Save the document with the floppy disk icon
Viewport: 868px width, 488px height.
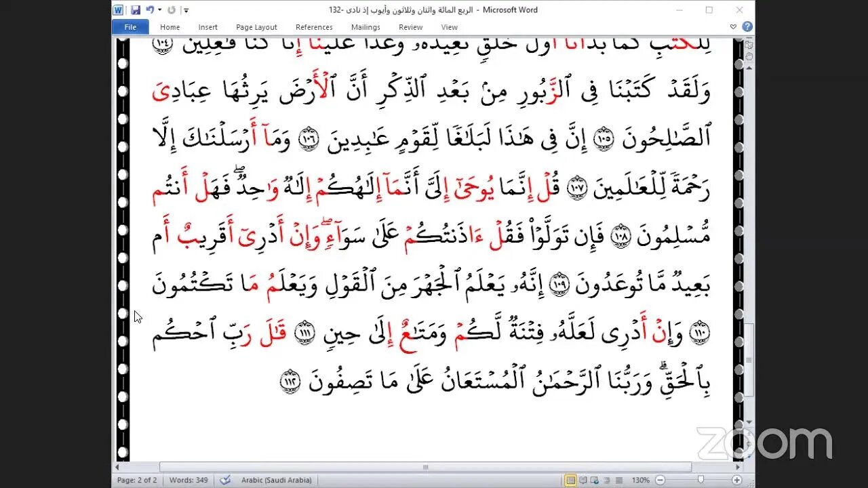(136, 10)
